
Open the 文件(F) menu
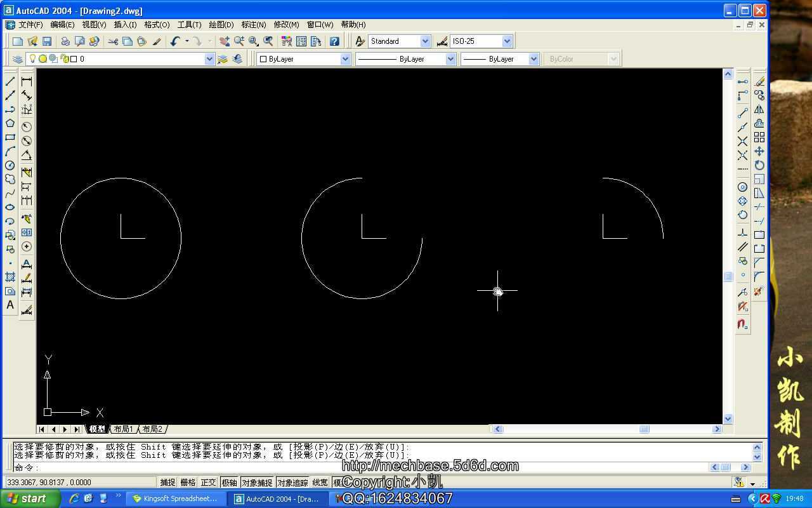click(30, 25)
